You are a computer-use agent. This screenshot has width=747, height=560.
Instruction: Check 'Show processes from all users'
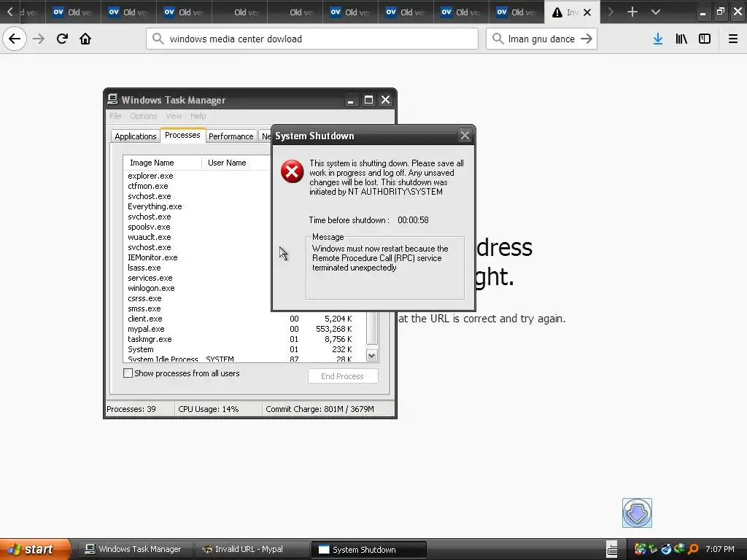[x=128, y=373]
